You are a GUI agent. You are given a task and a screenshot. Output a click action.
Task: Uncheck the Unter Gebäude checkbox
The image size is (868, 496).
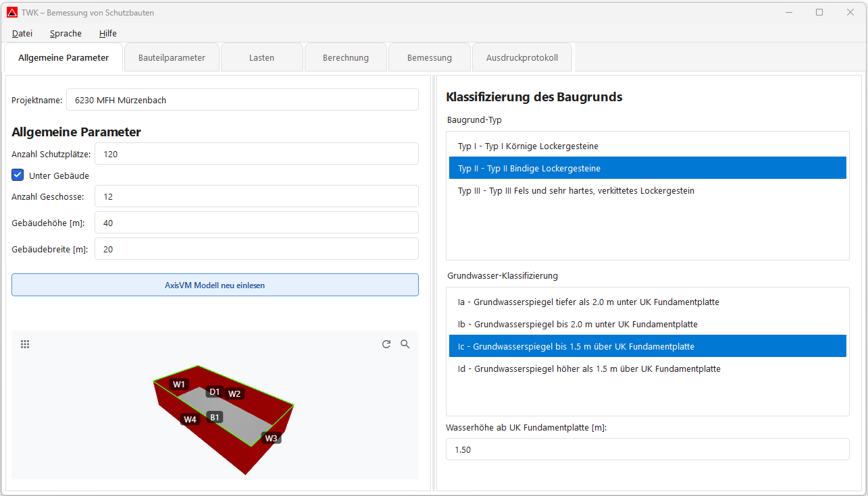17,175
